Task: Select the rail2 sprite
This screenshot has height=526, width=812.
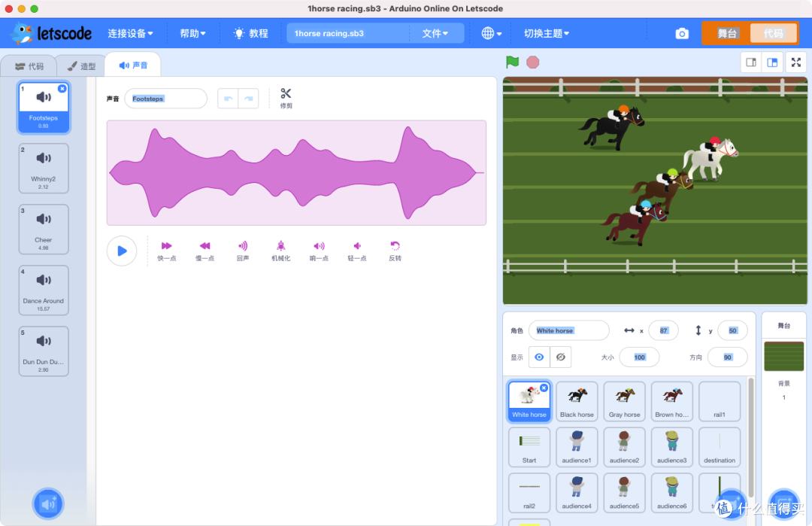Action: 529,492
